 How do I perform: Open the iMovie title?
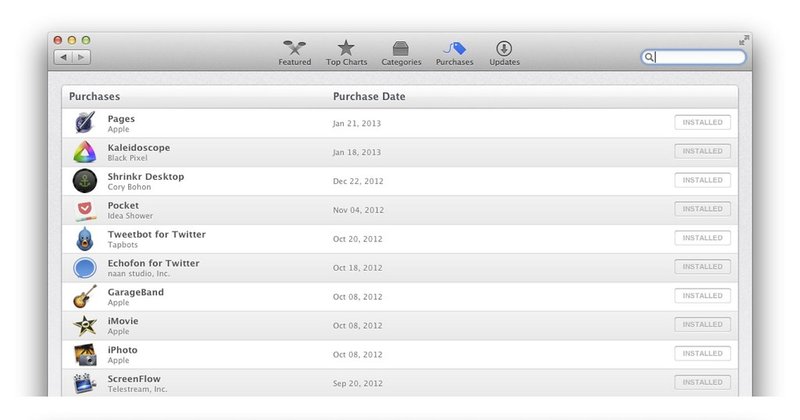[x=122, y=321]
